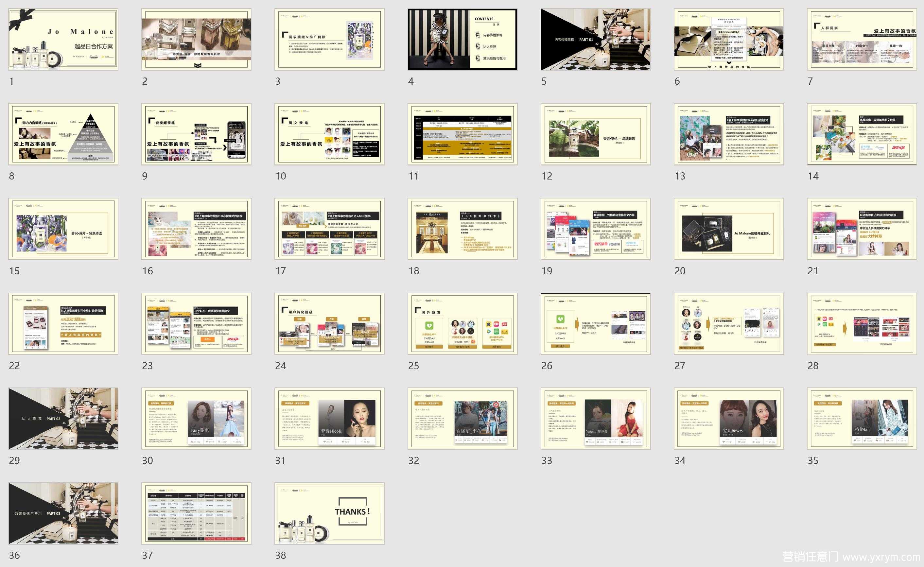Viewport: 924px width, 567px height.
Task: Select slide 12 green leaves perfume thumbnail
Action: click(x=596, y=134)
